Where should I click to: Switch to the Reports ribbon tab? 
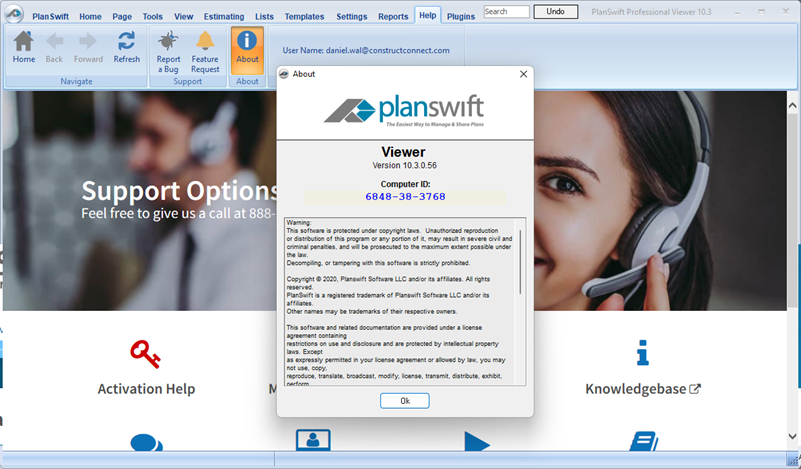coord(393,16)
